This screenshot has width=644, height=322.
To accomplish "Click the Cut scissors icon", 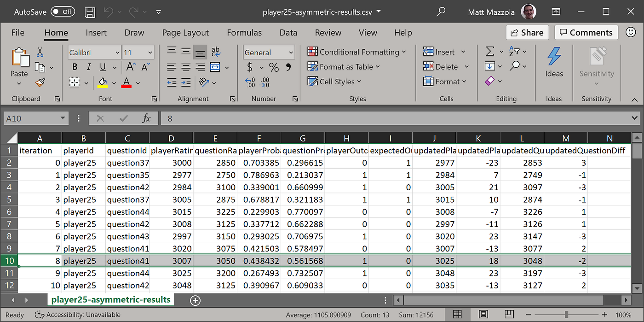I will click(x=40, y=52).
